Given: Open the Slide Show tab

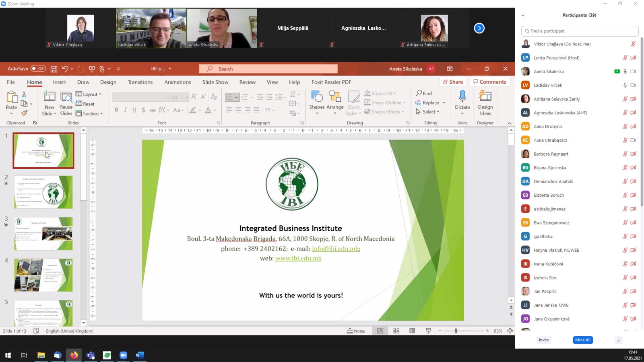Looking at the screenshot, I should (x=215, y=82).
